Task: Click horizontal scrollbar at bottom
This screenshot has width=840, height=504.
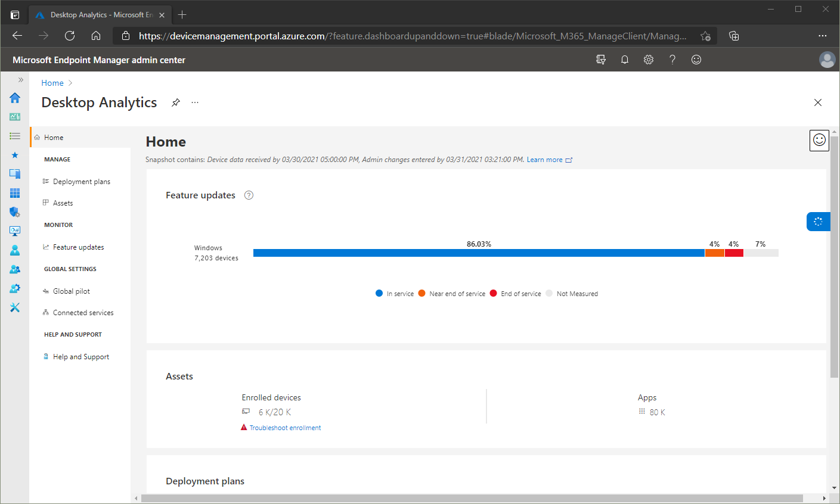Action: tap(472, 498)
